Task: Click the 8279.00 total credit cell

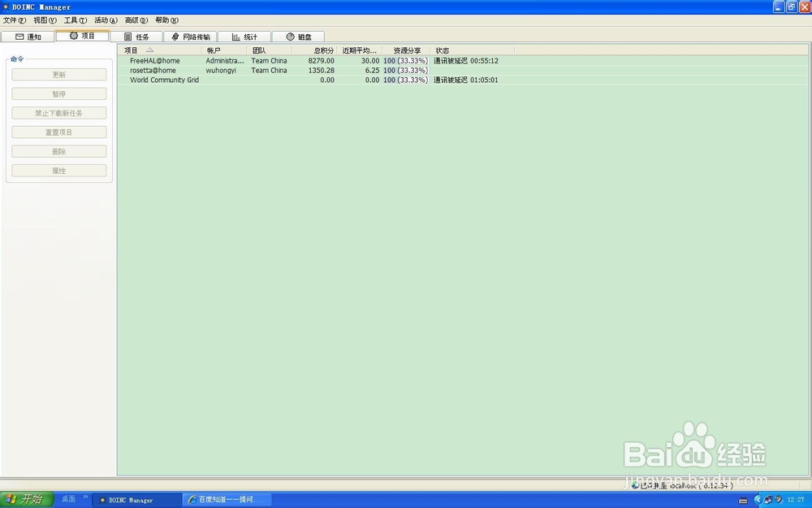Action: tap(321, 61)
